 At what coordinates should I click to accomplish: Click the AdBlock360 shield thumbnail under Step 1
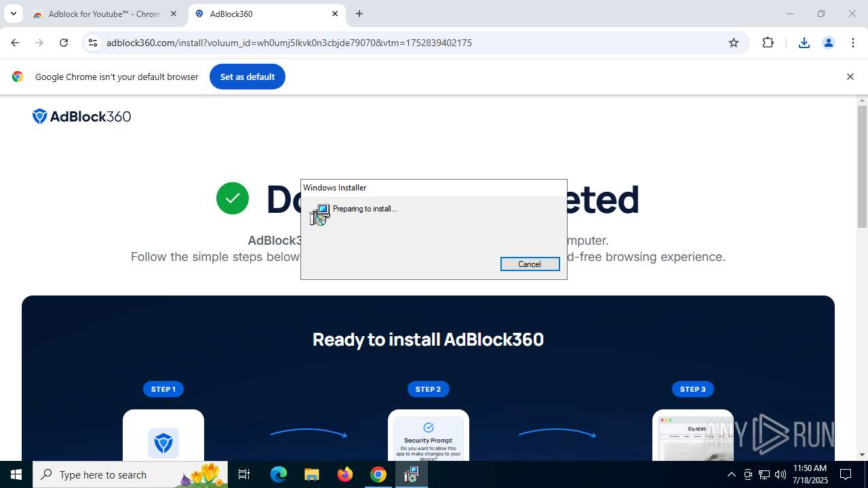point(163,435)
